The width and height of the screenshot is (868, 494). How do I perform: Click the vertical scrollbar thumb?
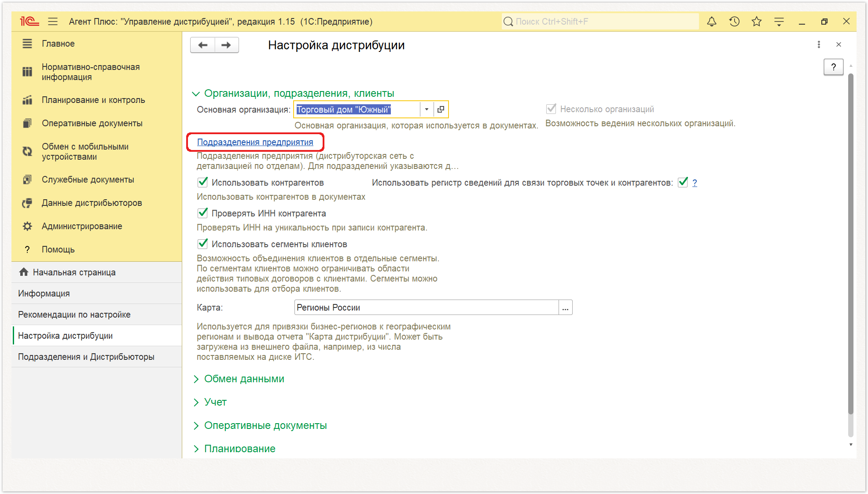point(851,244)
